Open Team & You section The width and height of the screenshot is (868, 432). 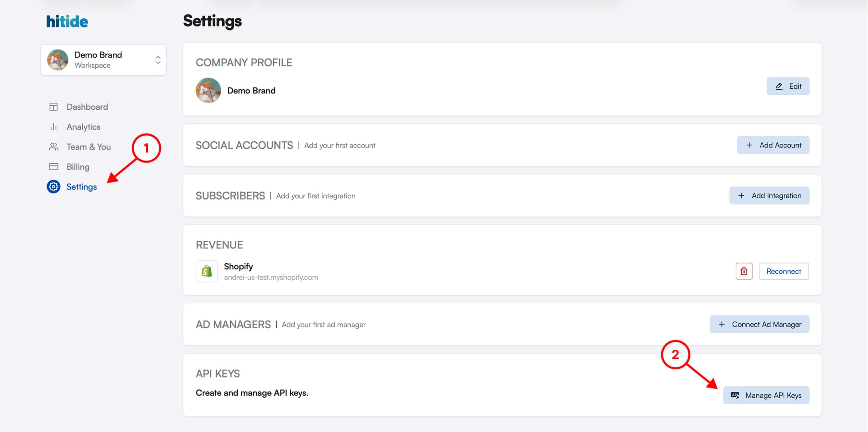click(x=89, y=147)
